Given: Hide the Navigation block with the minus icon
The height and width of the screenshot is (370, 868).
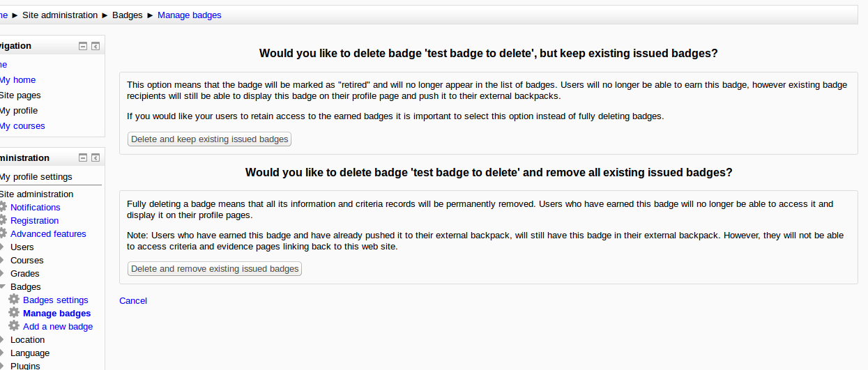Looking at the screenshot, I should point(83,46).
